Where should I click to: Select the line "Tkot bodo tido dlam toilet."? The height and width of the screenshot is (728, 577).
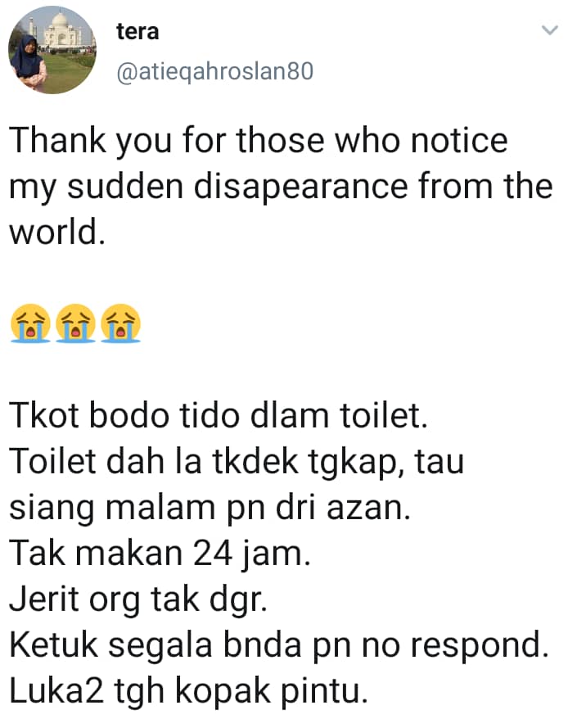click(219, 415)
